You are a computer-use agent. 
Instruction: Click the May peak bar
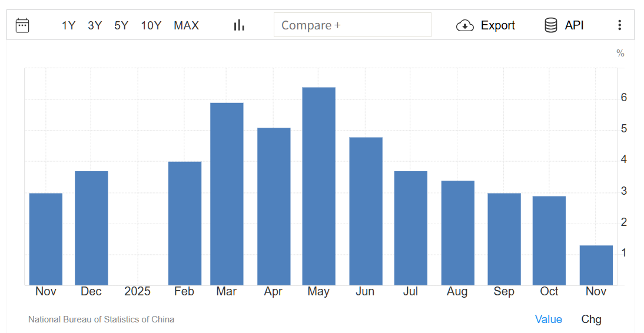coord(318,186)
